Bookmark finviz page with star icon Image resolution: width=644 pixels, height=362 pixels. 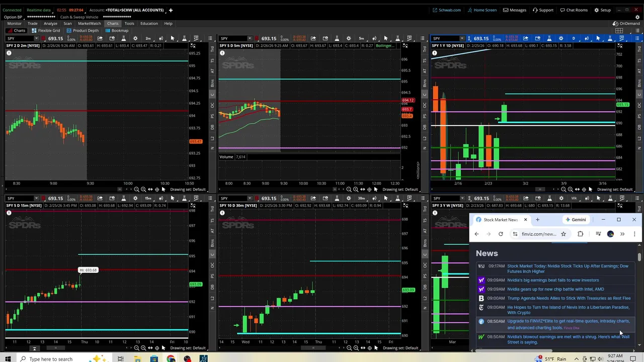[563, 234]
